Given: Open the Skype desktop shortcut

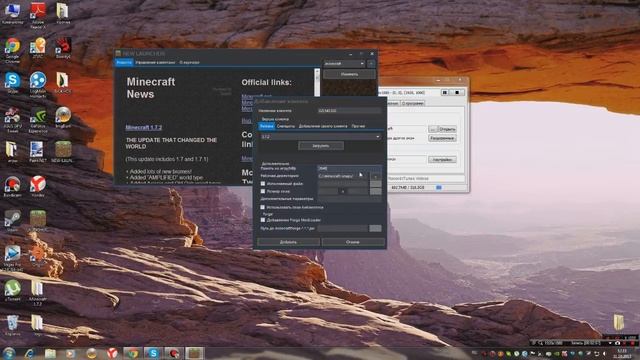Looking at the screenshot, I should (x=12, y=82).
